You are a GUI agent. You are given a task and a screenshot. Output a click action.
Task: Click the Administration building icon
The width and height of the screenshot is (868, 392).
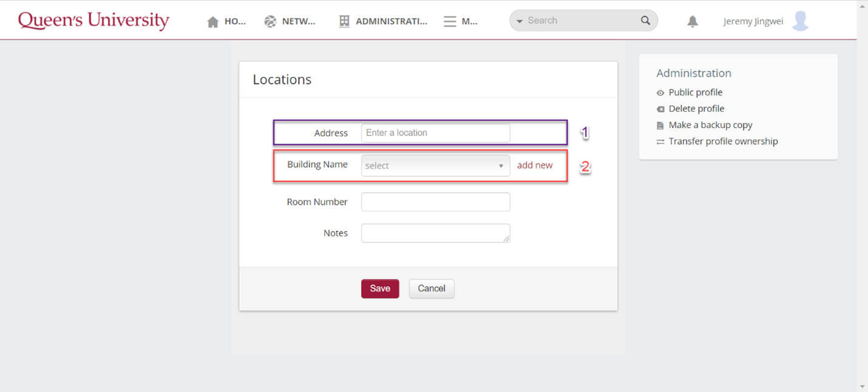pos(344,21)
